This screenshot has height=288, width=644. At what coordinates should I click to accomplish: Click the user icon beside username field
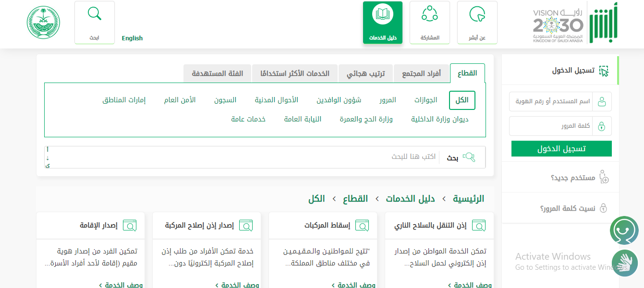tap(602, 102)
